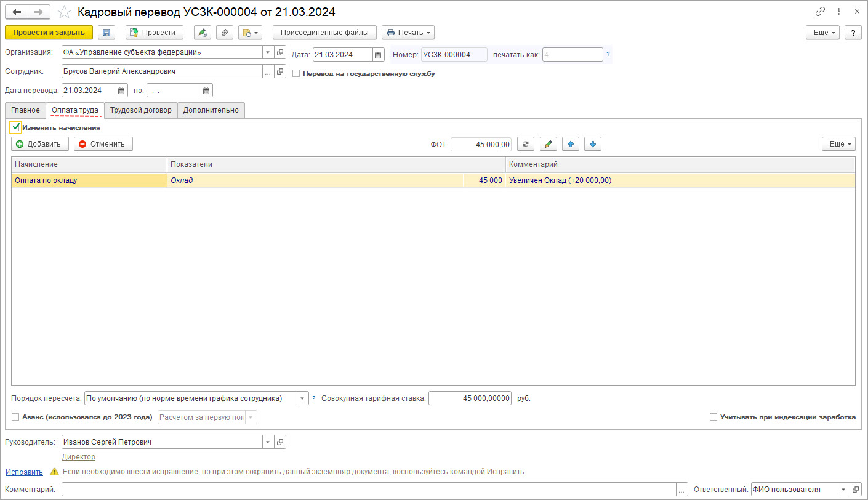Expand the Ответственный dropdown list
The image size is (868, 500).
tap(843, 489)
